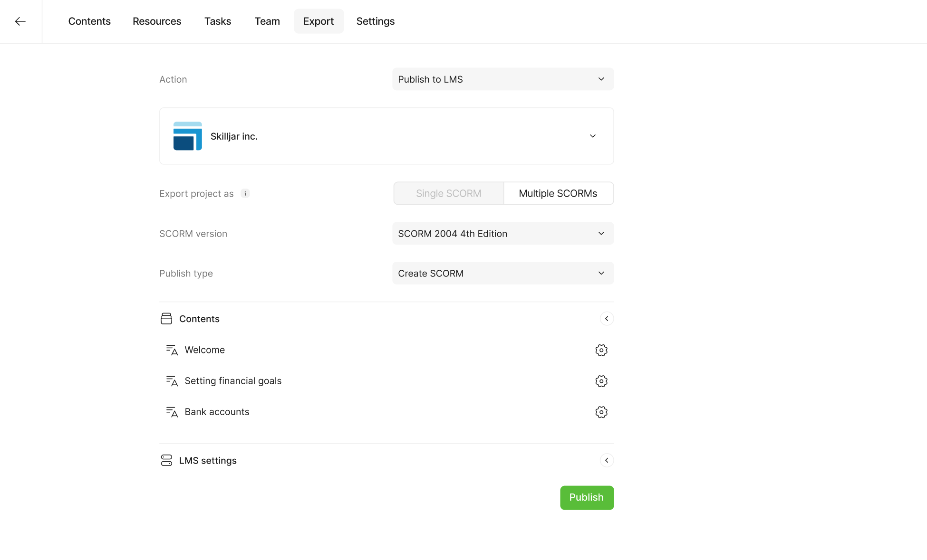Open the Publish type dropdown
Viewport: 927px width, 560px height.
point(502,274)
